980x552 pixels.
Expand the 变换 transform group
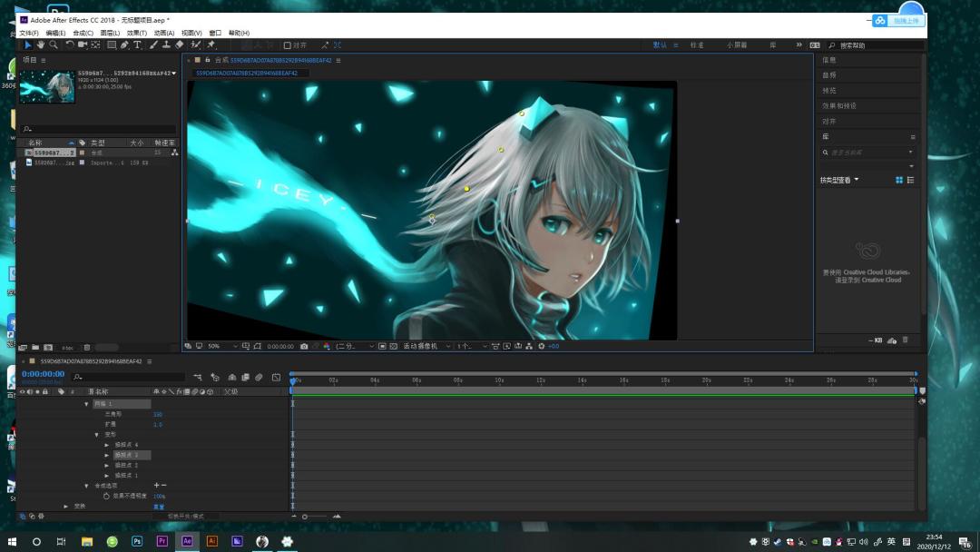65,507
